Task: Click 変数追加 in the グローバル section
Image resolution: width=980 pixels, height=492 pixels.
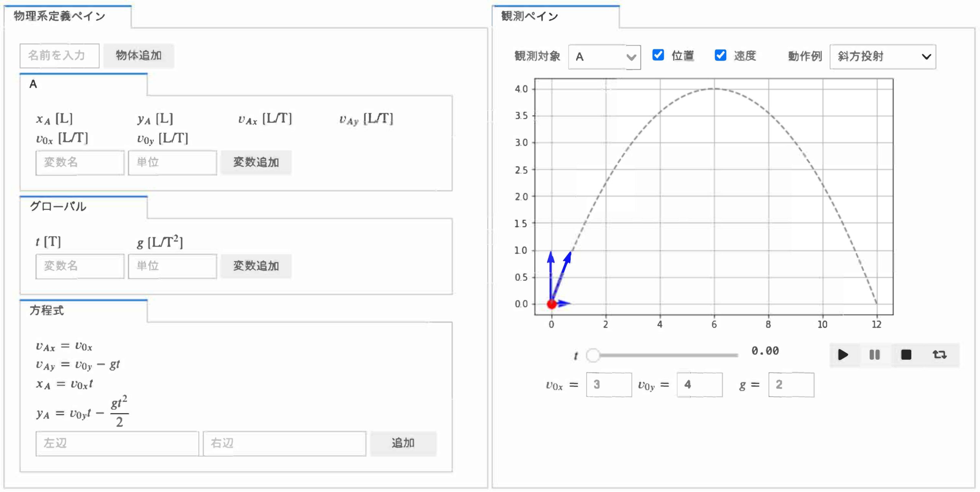Action: (256, 266)
